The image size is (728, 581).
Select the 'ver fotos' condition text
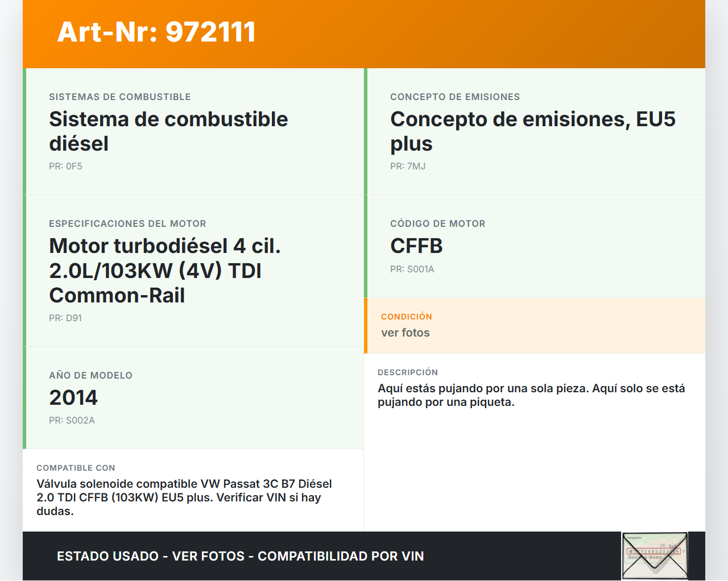[406, 333]
